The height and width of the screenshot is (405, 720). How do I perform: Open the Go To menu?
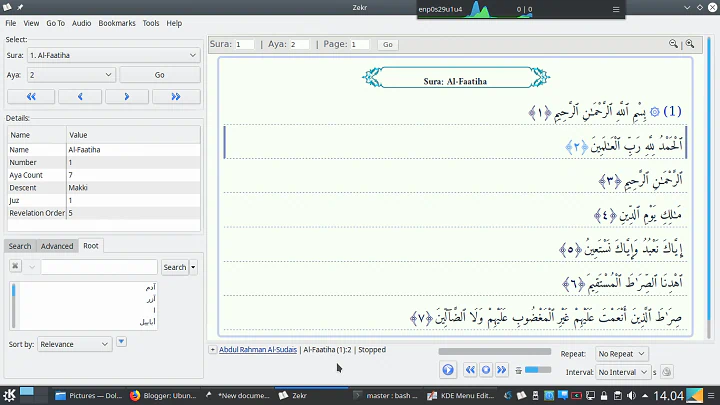click(x=56, y=23)
